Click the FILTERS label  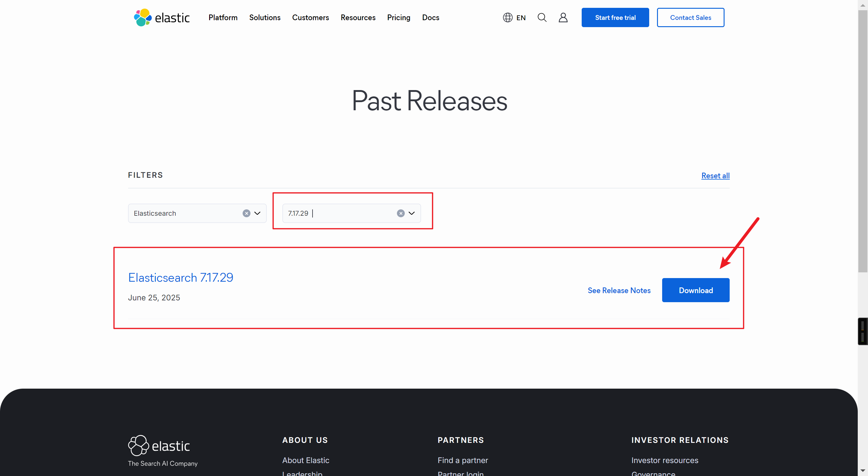(x=145, y=175)
